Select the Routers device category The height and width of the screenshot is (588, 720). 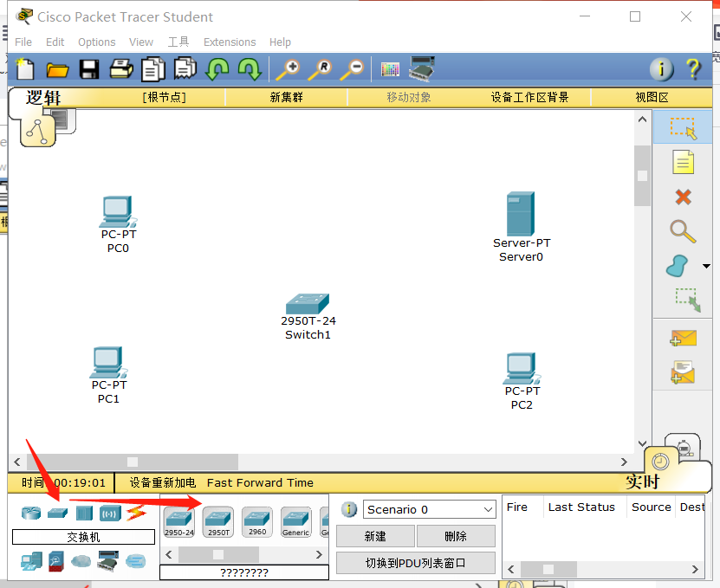pos(31,513)
